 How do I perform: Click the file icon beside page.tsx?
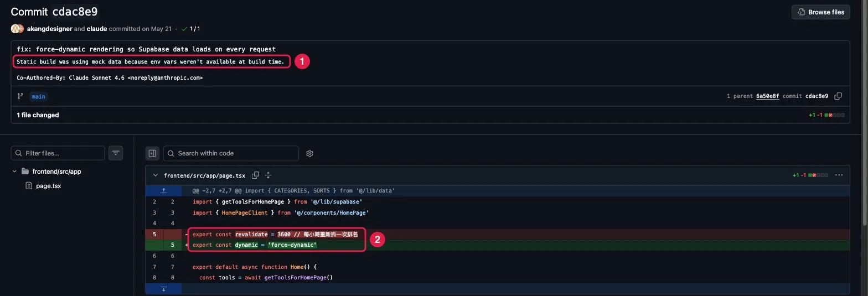click(29, 186)
